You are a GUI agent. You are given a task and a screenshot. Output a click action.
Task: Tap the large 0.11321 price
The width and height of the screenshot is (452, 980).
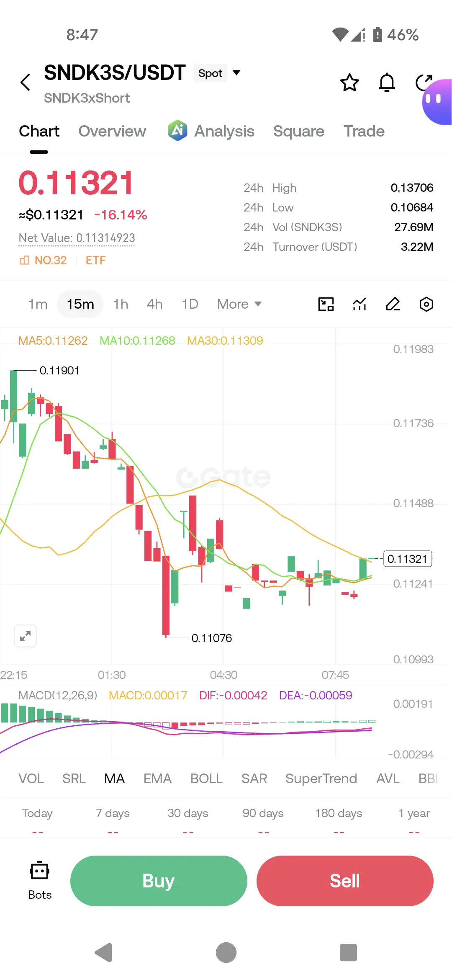(x=76, y=183)
